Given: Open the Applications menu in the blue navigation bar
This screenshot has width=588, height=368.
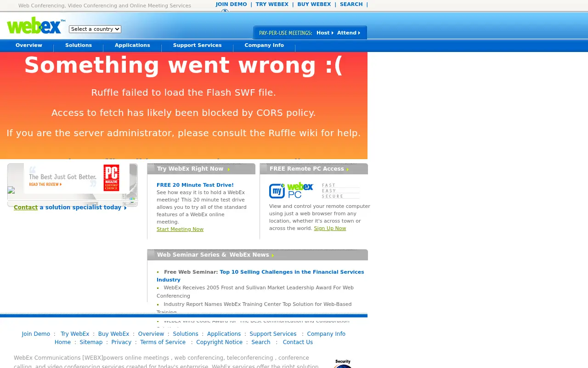Looking at the screenshot, I should click(x=132, y=46).
